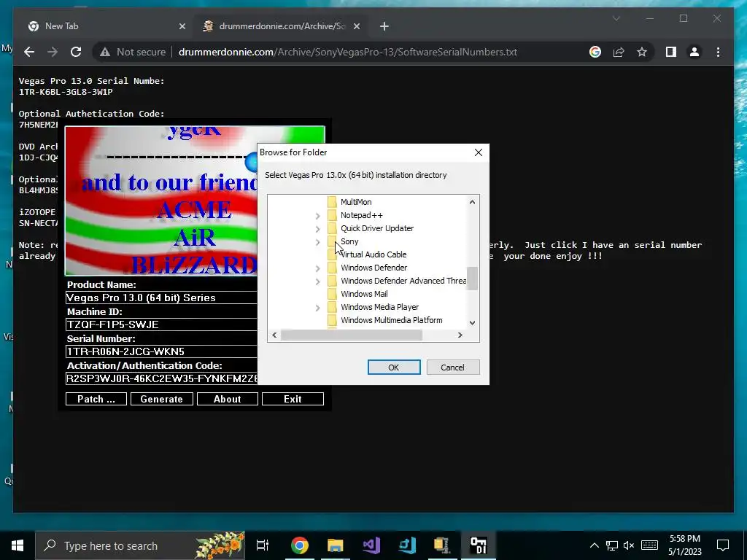Select the Windows Defender folder
Screen dimensions: 747x560
point(374,268)
